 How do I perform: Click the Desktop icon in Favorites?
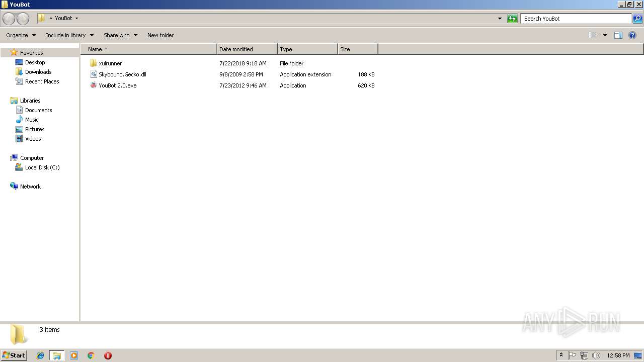(19, 62)
